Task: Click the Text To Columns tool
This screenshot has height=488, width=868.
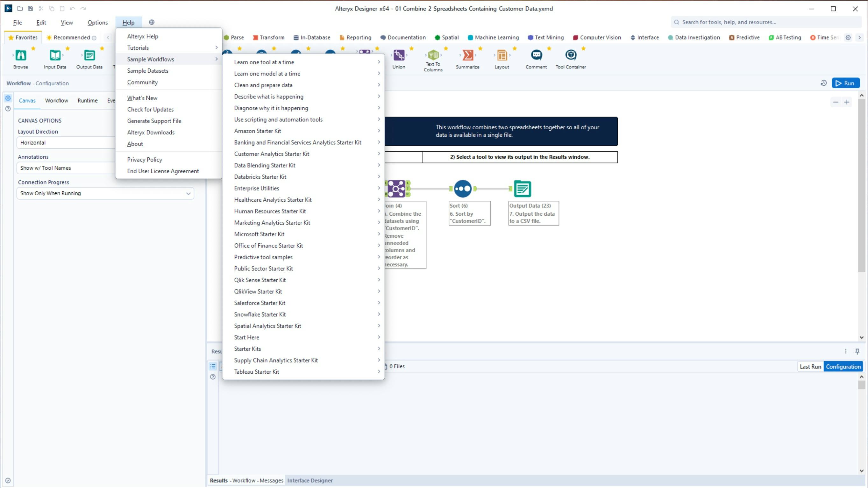Action: click(433, 55)
